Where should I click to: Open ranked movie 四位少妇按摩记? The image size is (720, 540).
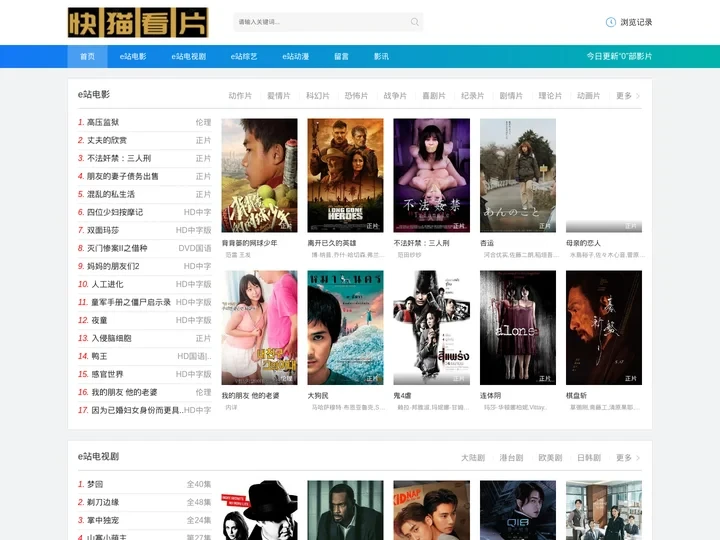pyautogui.click(x=115, y=212)
